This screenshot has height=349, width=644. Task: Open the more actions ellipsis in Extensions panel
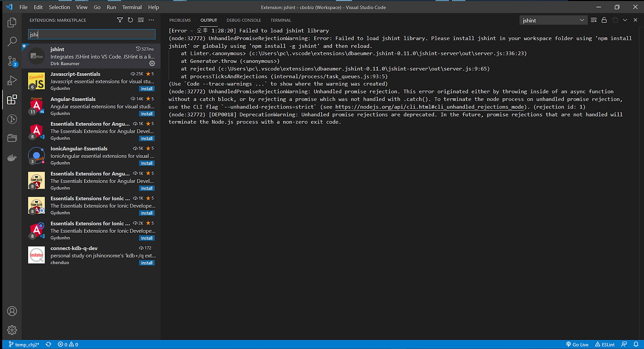(150, 20)
